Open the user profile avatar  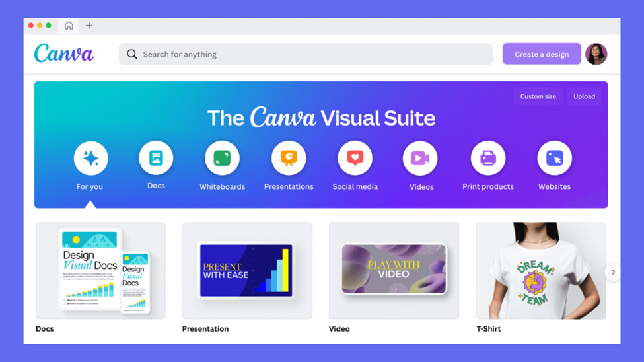596,54
